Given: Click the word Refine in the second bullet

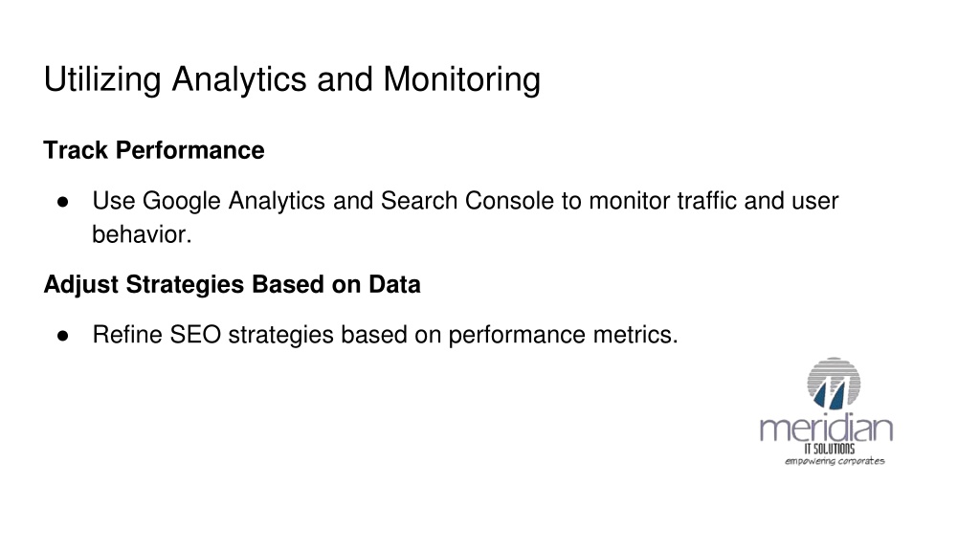Looking at the screenshot, I should tap(127, 335).
